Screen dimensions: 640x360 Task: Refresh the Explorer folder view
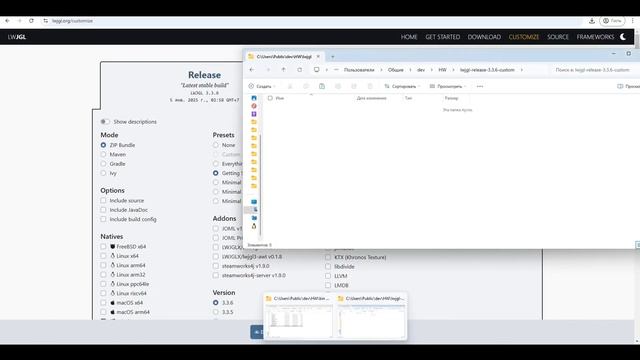[x=300, y=70]
